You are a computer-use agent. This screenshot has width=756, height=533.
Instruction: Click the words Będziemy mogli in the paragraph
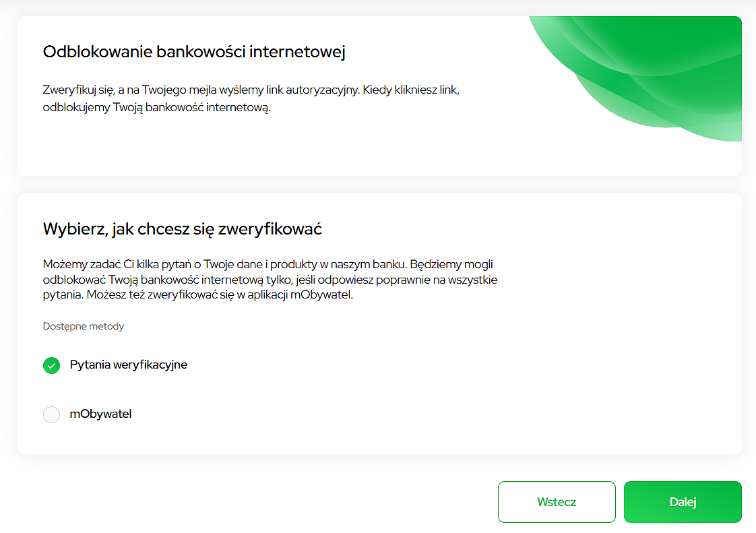pos(451,264)
